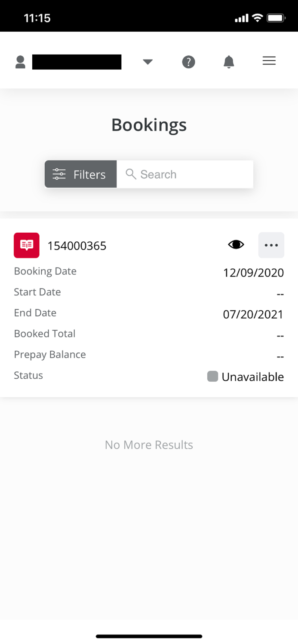The height and width of the screenshot is (644, 298).
Task: Open the ellipsis actions menu for booking 154000365
Action: pyautogui.click(x=271, y=245)
